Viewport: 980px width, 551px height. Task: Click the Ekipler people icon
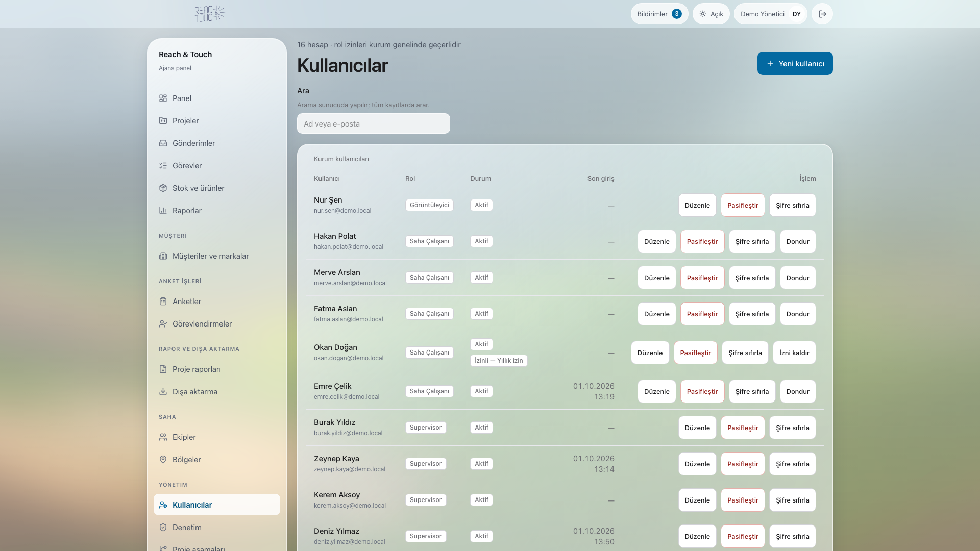(163, 437)
